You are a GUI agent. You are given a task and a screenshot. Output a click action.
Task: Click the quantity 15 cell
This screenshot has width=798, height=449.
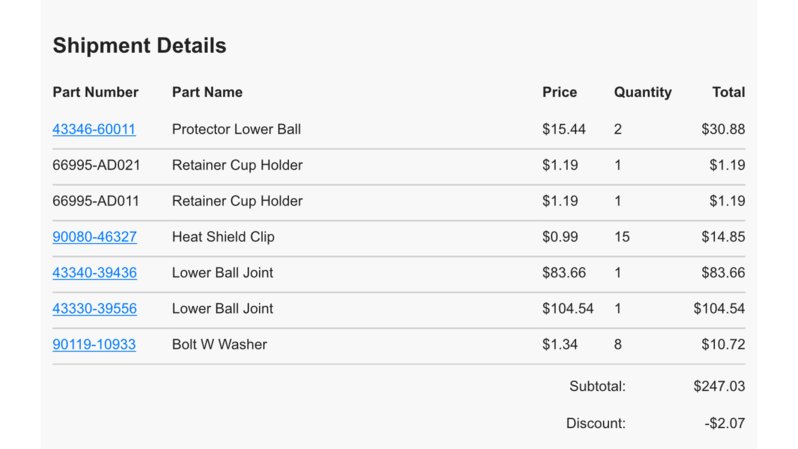(x=622, y=237)
